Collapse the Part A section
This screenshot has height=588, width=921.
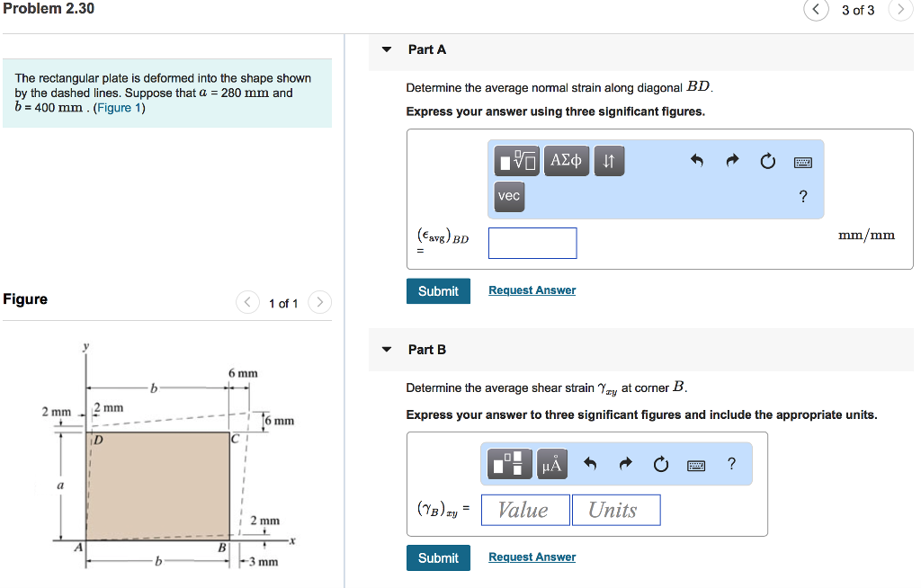pyautogui.click(x=387, y=49)
